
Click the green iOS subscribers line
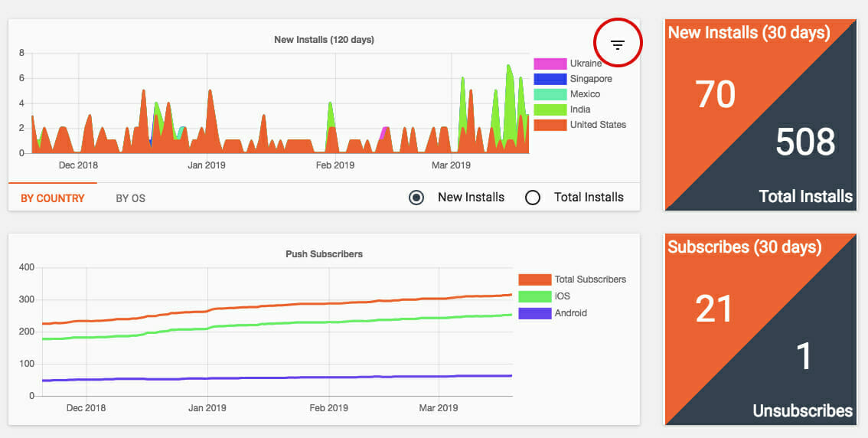pyautogui.click(x=277, y=323)
